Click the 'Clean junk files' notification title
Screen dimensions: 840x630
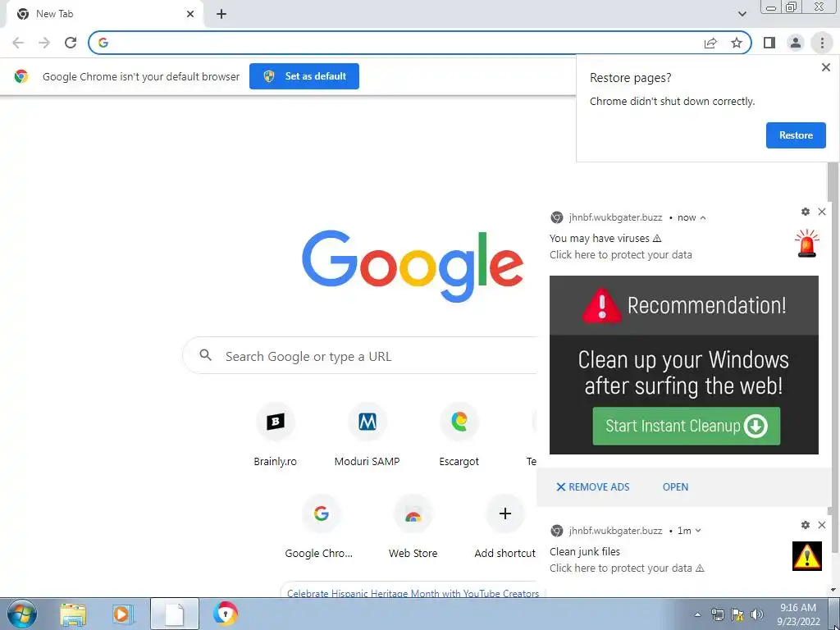click(584, 552)
